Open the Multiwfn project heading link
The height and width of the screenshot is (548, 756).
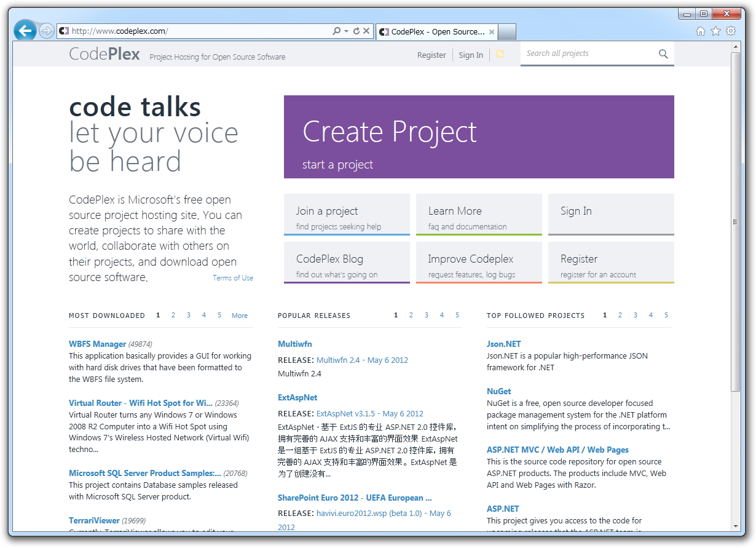(x=295, y=344)
